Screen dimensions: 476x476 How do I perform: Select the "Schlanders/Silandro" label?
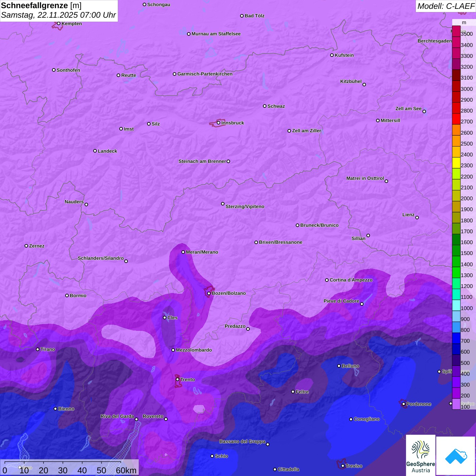click(101, 258)
